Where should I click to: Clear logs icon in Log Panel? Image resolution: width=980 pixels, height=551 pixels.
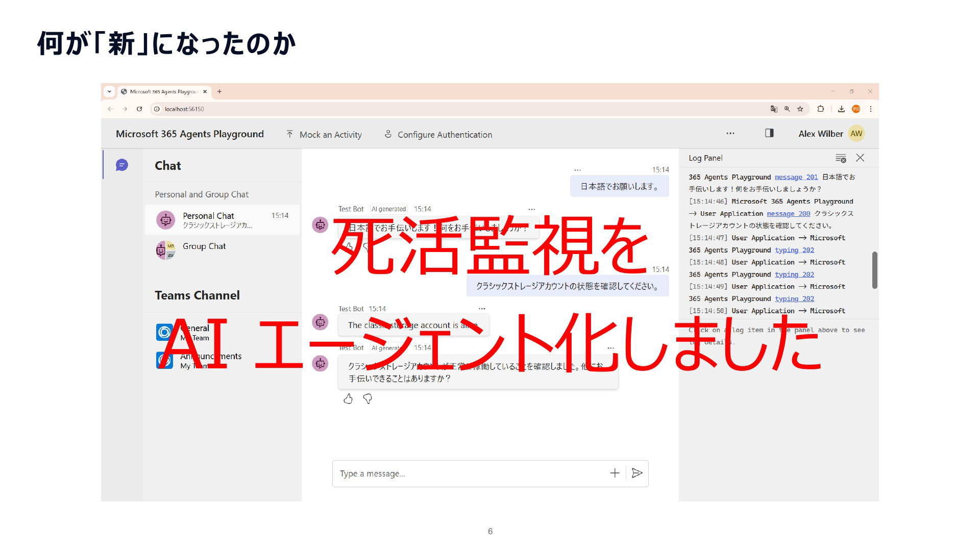(841, 158)
